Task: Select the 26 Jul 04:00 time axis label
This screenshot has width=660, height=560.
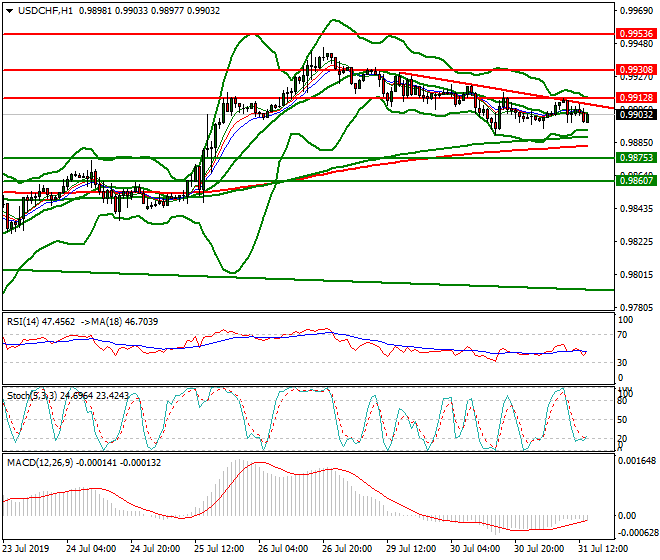Action: (x=283, y=549)
